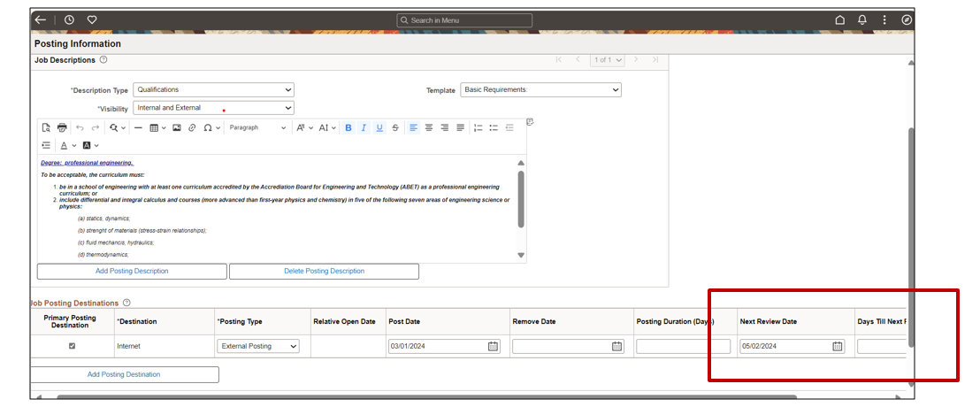
Task: Click Add Posting Description button
Action: point(132,272)
